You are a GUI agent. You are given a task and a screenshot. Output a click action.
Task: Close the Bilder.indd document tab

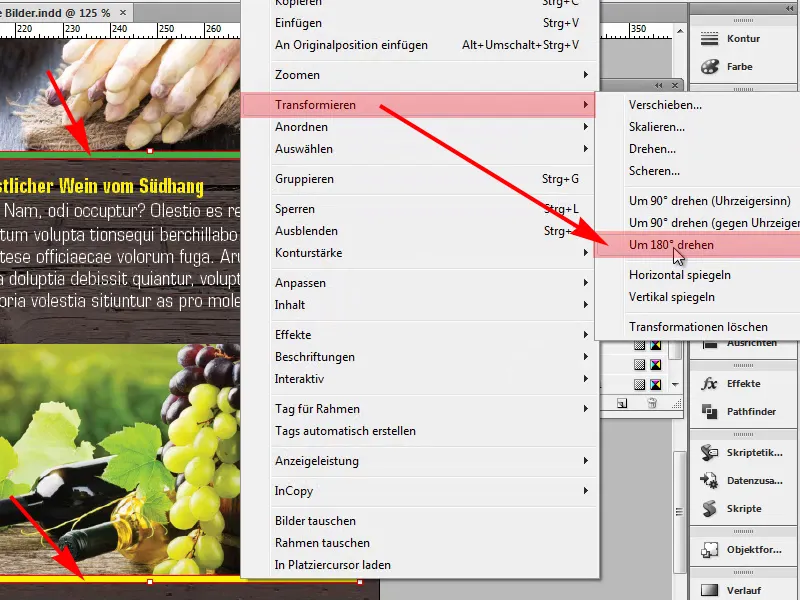[x=123, y=12]
